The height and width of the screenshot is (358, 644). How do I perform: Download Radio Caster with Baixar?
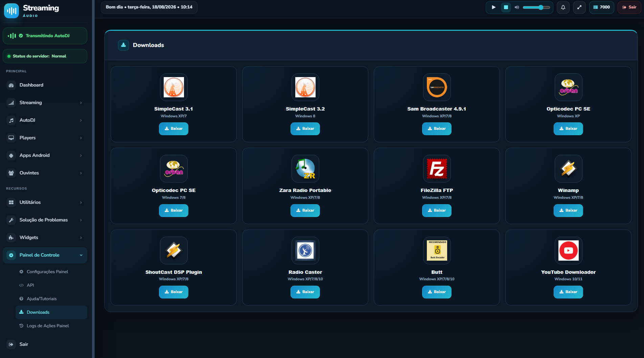(305, 292)
